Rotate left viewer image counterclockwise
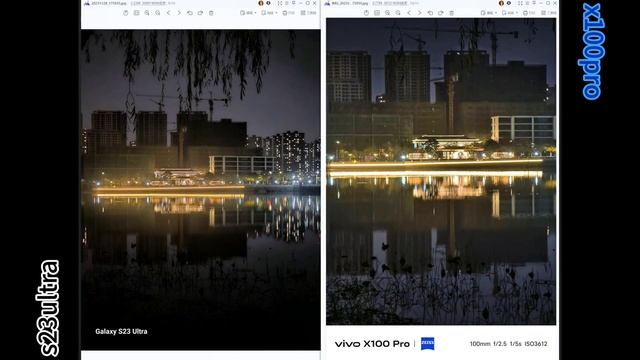This screenshot has width=640, height=360. (x=190, y=13)
